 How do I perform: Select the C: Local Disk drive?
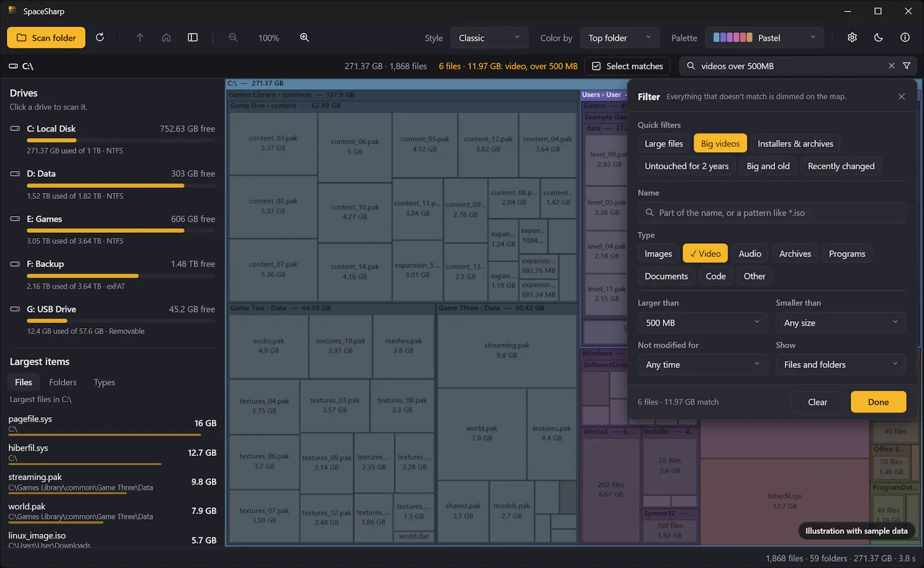pos(113,139)
